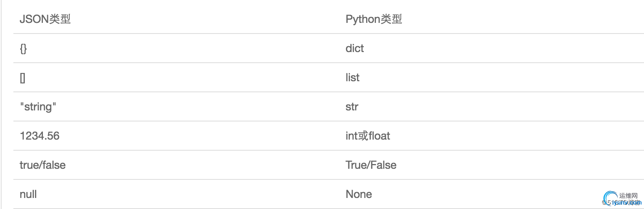
Task: Select the null table cell
Action: click(x=28, y=194)
